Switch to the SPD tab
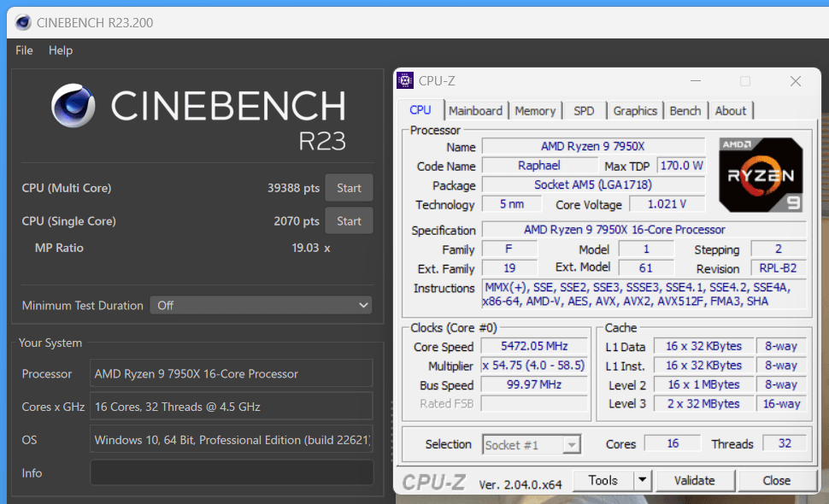This screenshot has height=504, width=829. [584, 110]
